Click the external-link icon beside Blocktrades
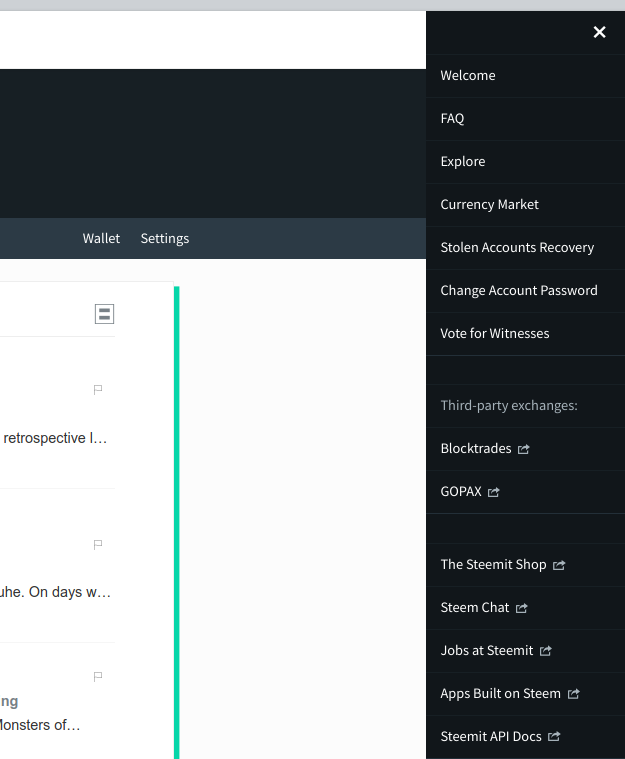 tap(523, 450)
